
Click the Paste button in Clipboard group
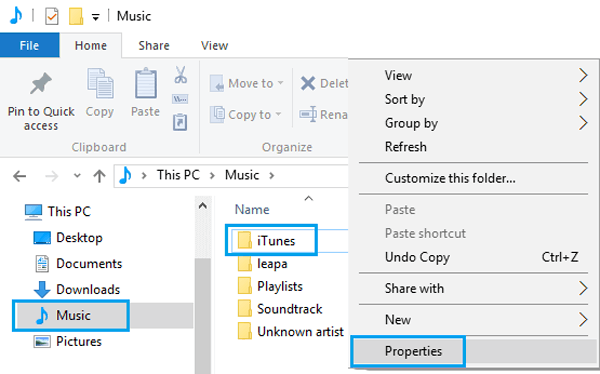145,93
